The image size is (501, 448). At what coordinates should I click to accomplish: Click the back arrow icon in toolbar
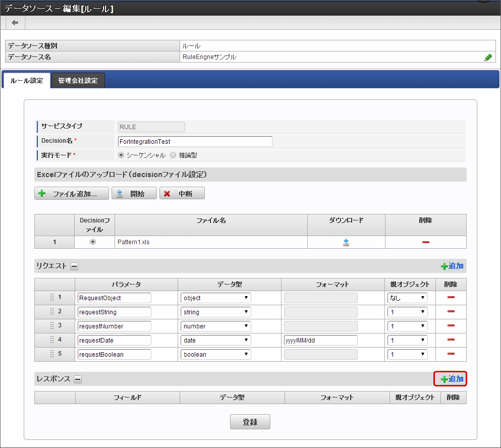[x=15, y=23]
